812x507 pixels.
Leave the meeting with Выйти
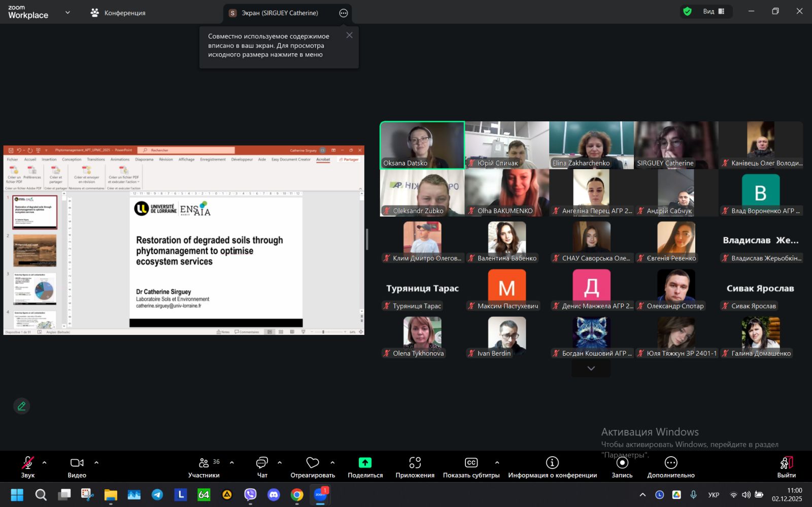[786, 467]
